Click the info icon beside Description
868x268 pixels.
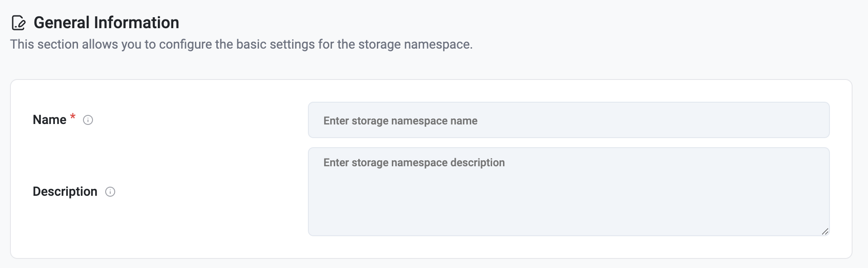pyautogui.click(x=110, y=192)
